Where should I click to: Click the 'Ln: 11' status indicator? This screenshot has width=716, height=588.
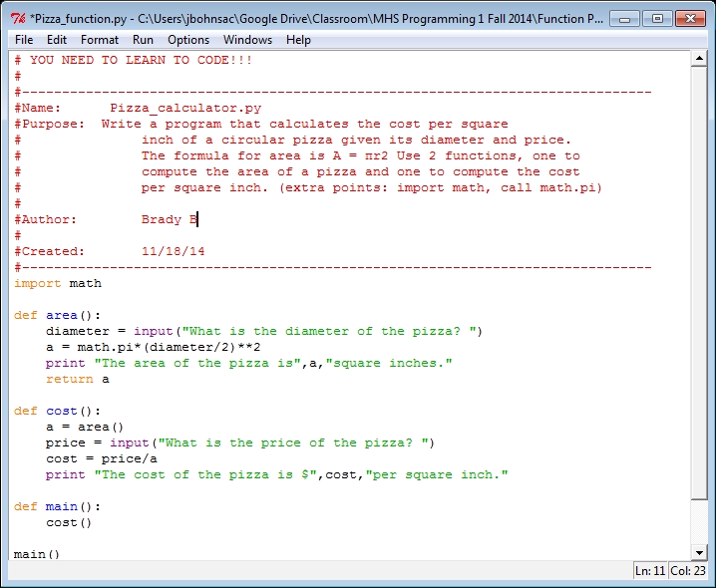point(650,571)
